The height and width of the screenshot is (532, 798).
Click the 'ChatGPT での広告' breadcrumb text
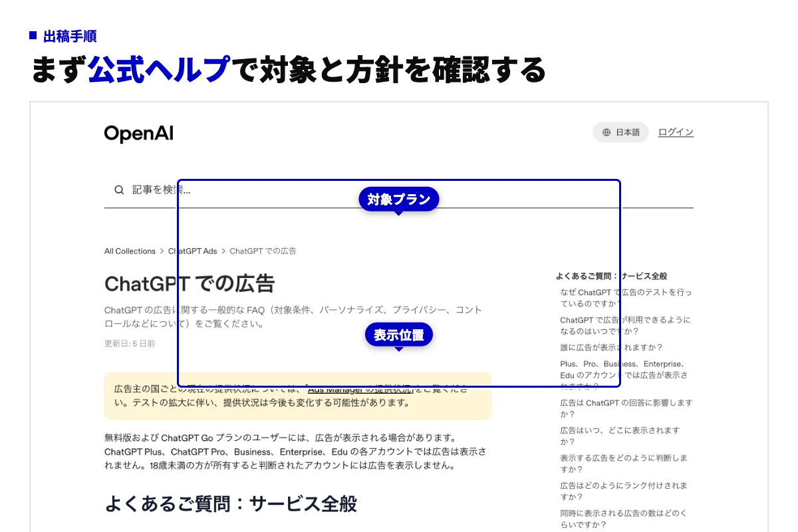(263, 251)
